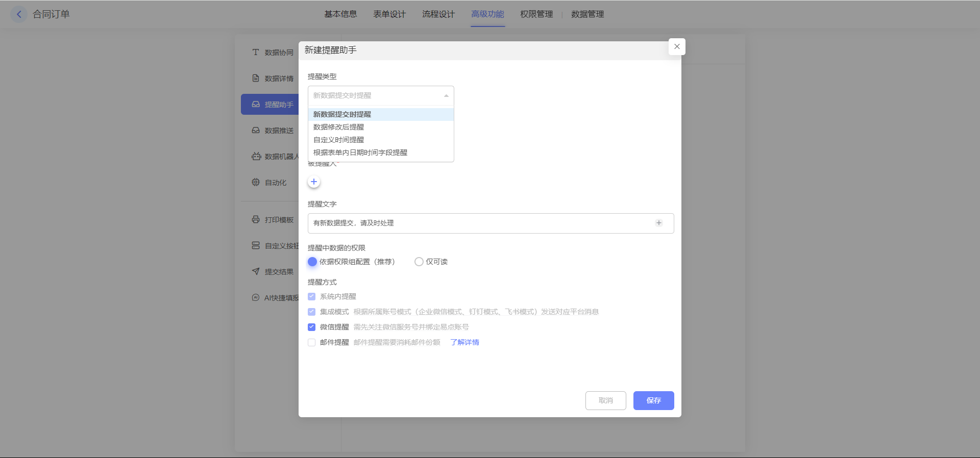Click the 提交结果 paper plane icon
The height and width of the screenshot is (458, 980).
click(x=256, y=271)
